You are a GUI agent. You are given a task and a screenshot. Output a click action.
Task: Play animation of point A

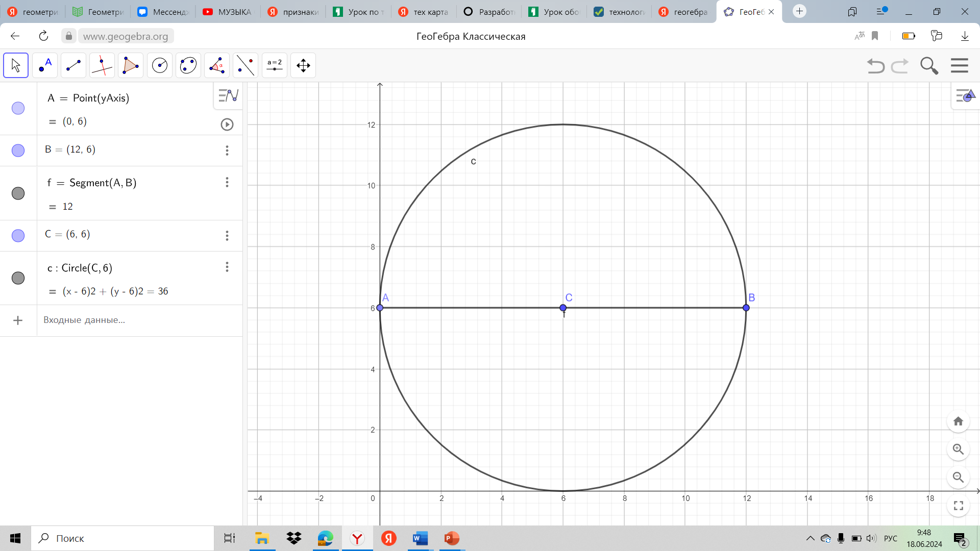click(227, 124)
